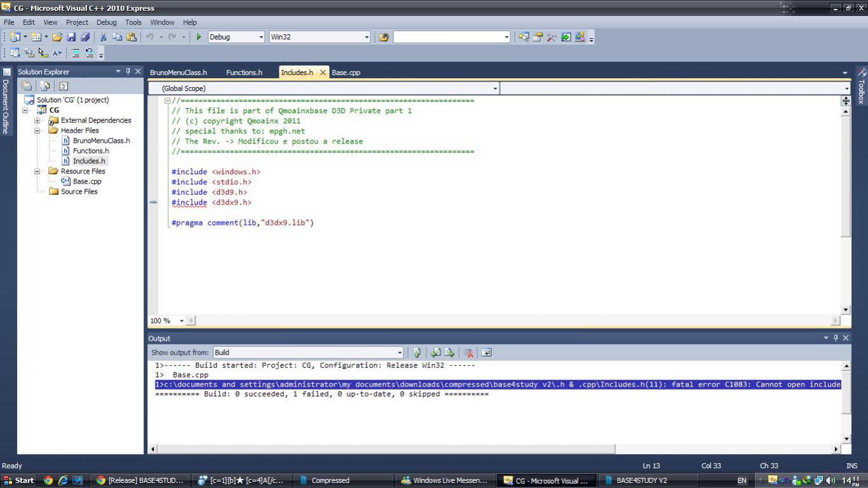Open the Project menu
868x488 pixels.
77,22
